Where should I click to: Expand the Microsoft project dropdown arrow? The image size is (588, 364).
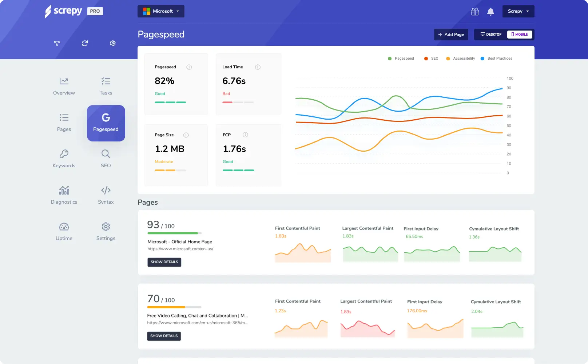pyautogui.click(x=178, y=11)
